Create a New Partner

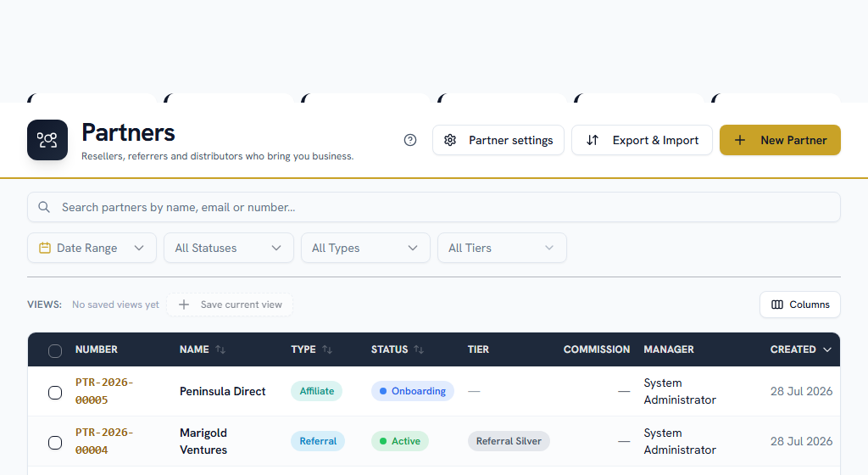pyautogui.click(x=780, y=140)
